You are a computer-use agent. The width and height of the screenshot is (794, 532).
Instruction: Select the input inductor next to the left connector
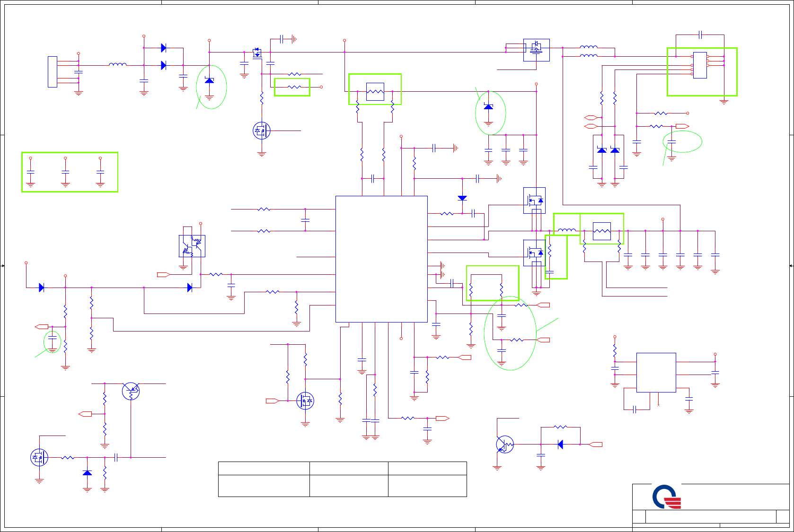point(118,64)
